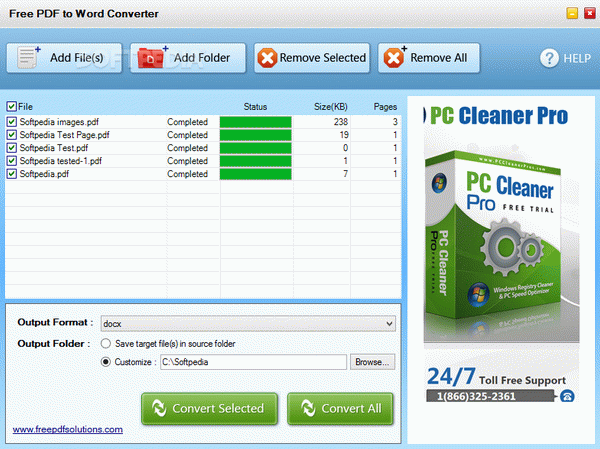Screen dimensions: 600x449
Task: Select the Softpedia.pdf file name
Action: 44,174
